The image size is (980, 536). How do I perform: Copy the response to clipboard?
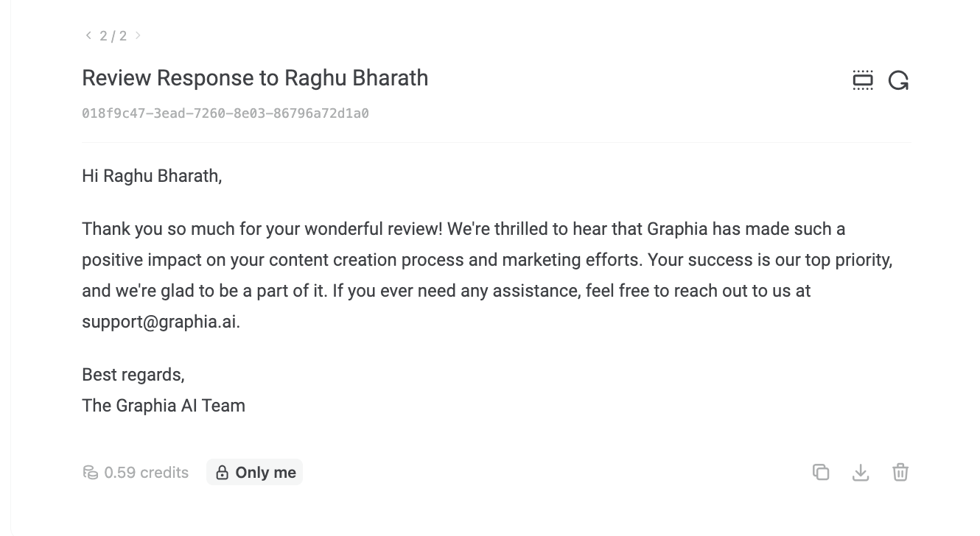[821, 472]
